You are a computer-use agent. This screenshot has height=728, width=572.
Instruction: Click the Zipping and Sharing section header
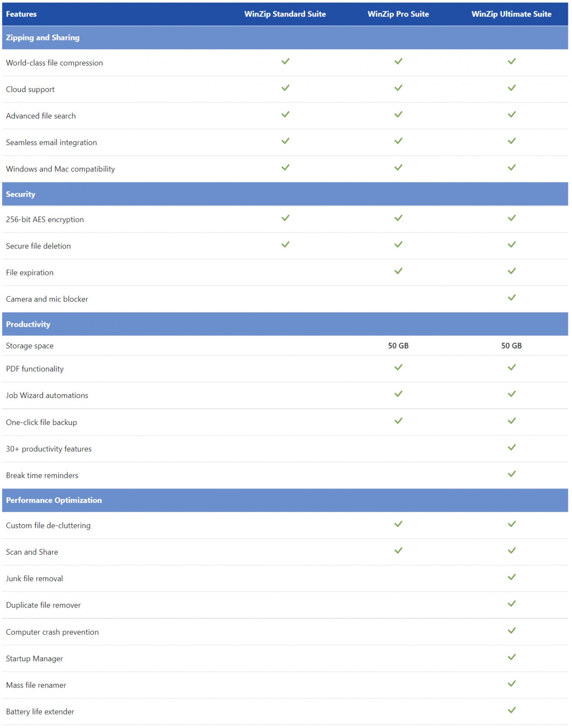point(43,38)
